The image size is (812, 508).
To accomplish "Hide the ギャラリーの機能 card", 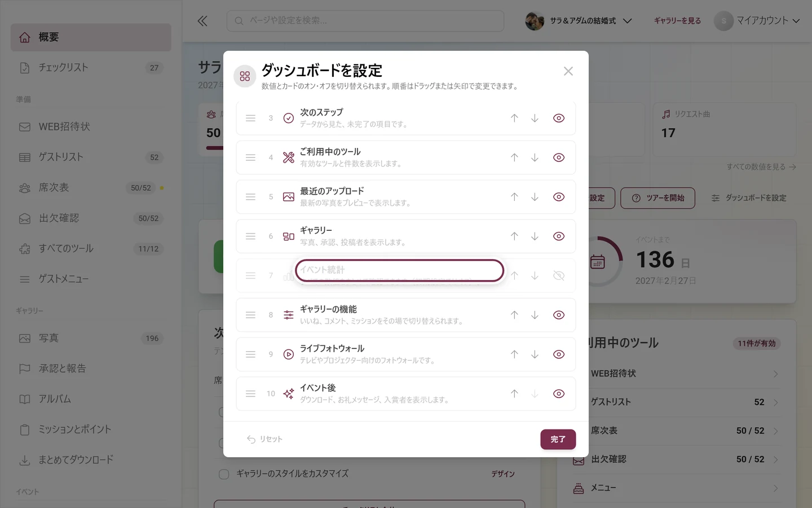I will [559, 315].
